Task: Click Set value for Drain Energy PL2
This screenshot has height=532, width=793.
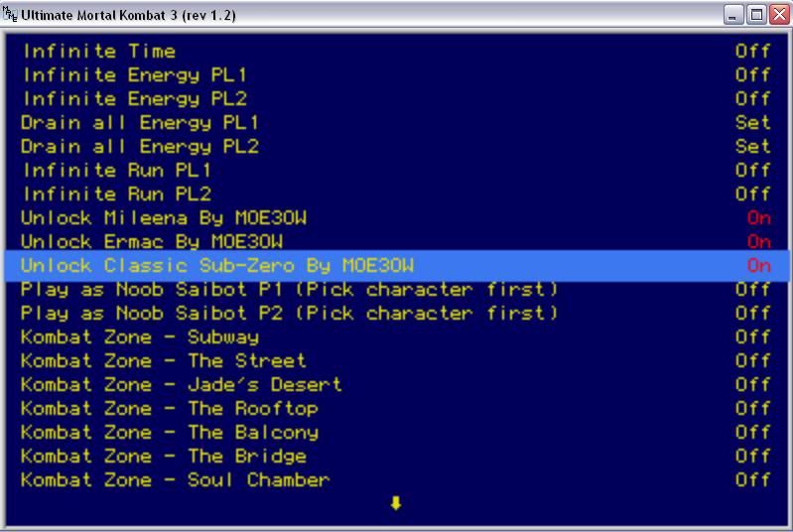Action: click(753, 146)
